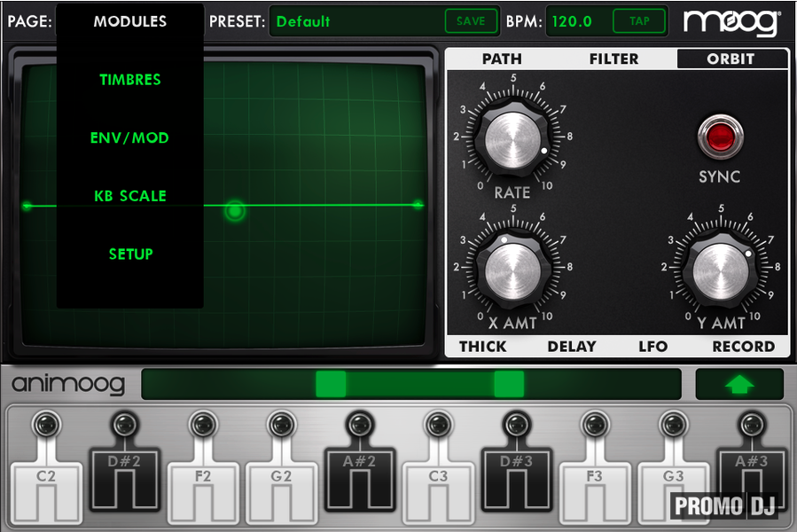The image size is (797, 532).
Task: Click the round knob above the D#2 key
Action: click(x=124, y=424)
